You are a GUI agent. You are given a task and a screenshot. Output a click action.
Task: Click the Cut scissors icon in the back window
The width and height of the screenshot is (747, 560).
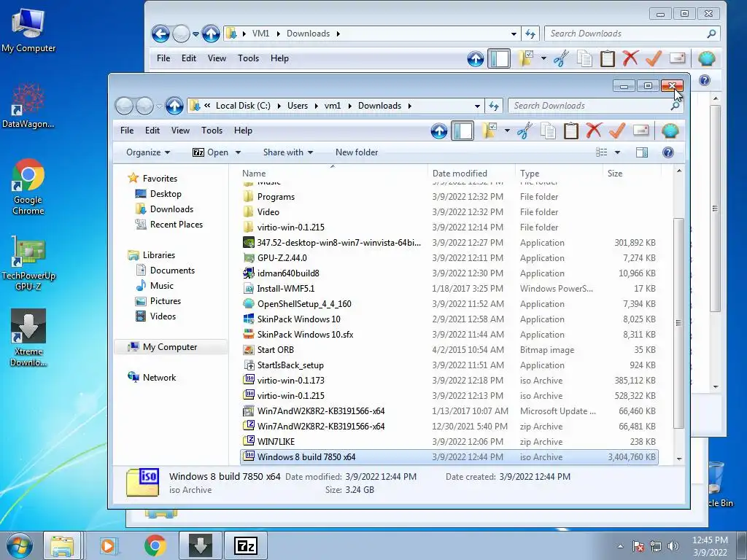561,58
